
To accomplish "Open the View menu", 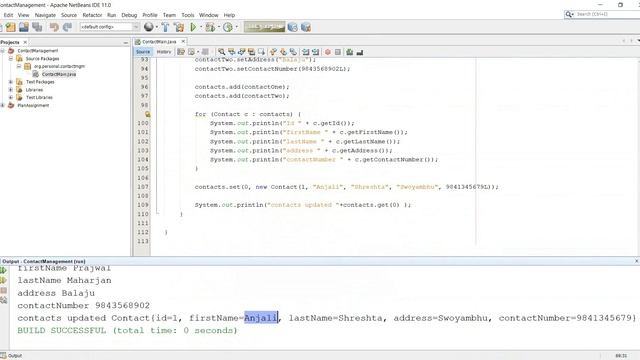I will [24, 15].
